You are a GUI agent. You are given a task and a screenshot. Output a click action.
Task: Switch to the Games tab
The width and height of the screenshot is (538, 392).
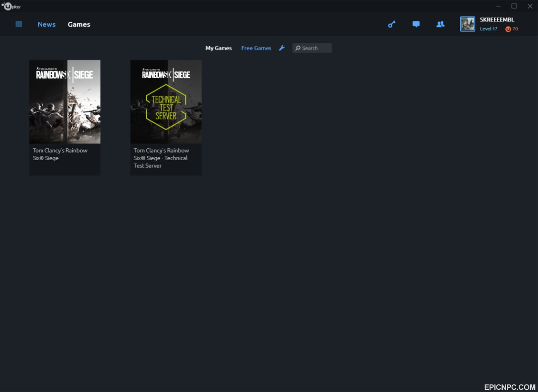pos(79,24)
